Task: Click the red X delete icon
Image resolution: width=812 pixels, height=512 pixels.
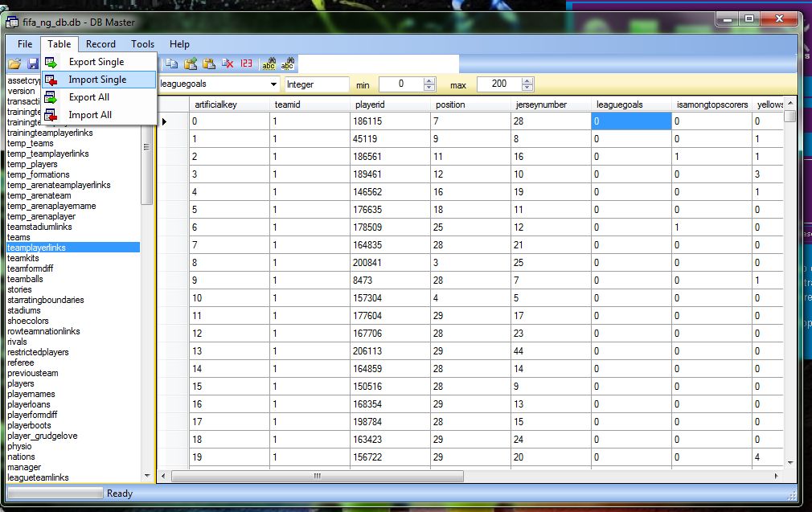Action: click(228, 63)
